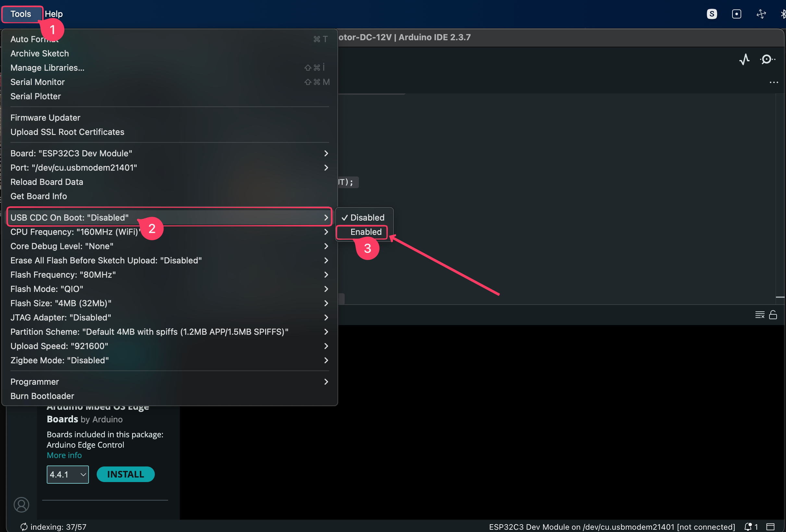786x532 pixels.
Task: Expand the JTAG Adapter "Disabled" submenu
Action: pyautogui.click(x=169, y=317)
